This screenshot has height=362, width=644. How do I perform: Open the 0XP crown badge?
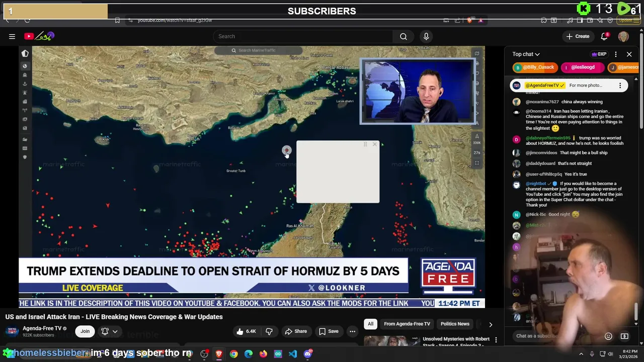(599, 54)
